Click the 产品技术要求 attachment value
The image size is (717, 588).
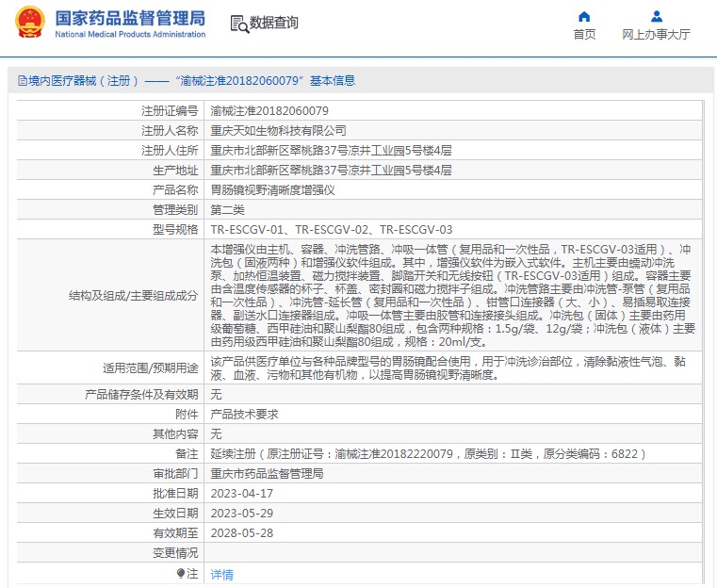point(244,414)
